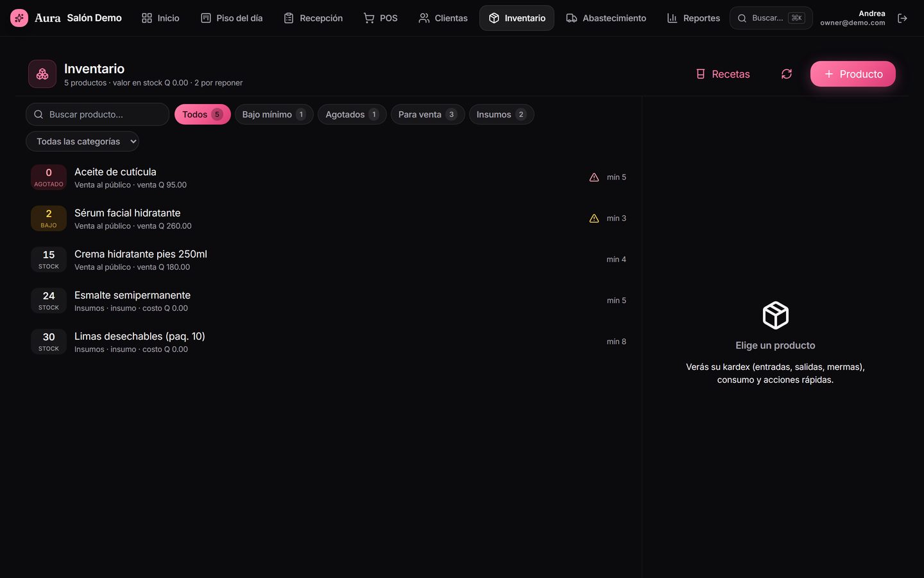Open the Recepción section

313,18
